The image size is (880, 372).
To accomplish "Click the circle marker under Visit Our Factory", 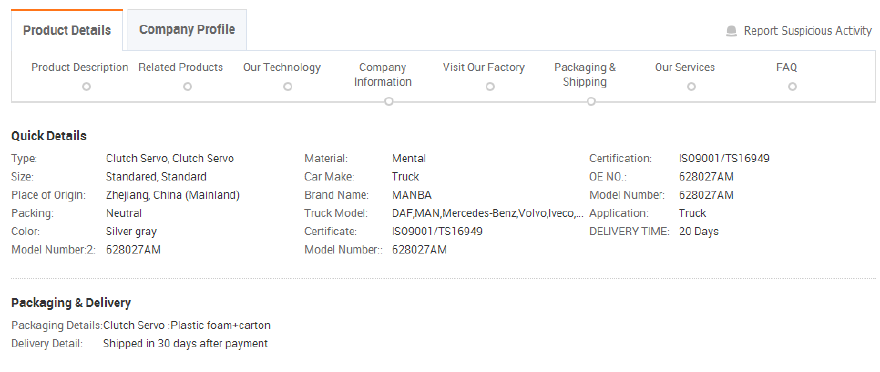I will (490, 86).
